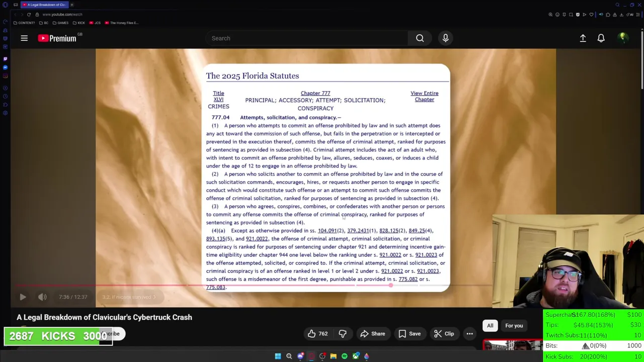Select the For you filter chip

tap(514, 326)
